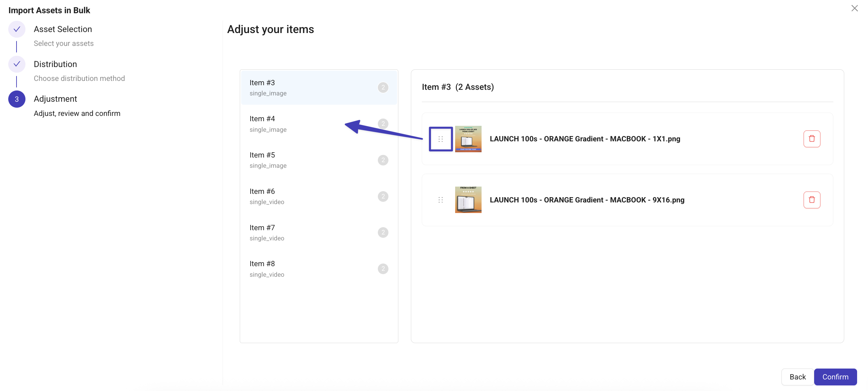Go Back to the previous step

(x=797, y=376)
